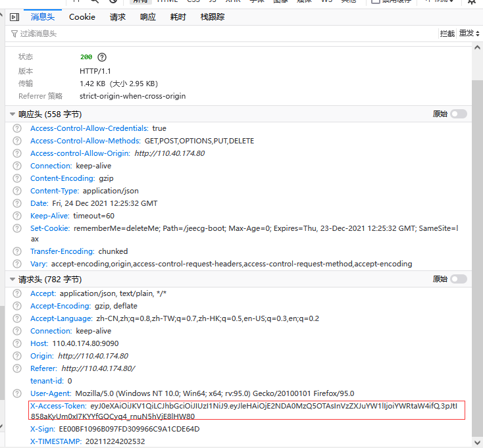Open help for Accept-Encoding header

pyautogui.click(x=17, y=306)
